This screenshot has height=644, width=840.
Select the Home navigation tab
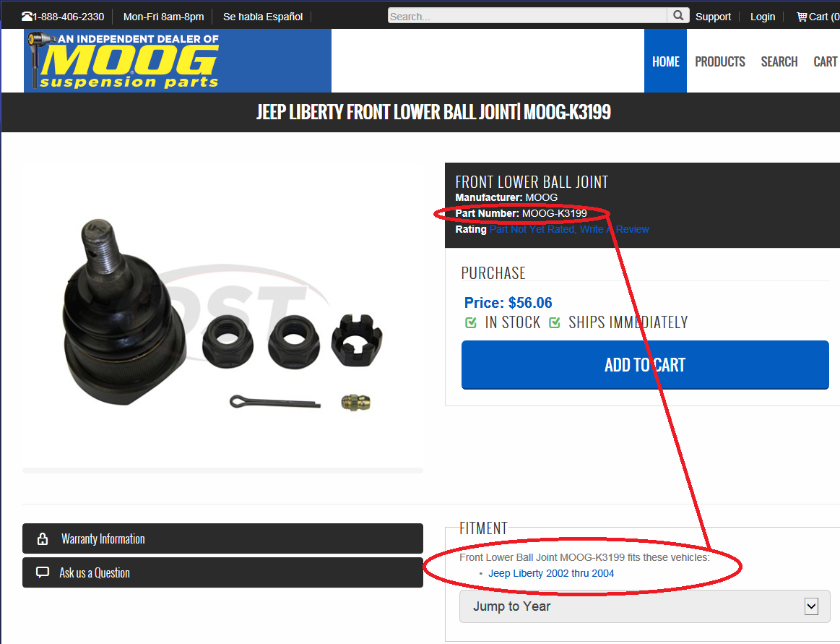pyautogui.click(x=665, y=61)
